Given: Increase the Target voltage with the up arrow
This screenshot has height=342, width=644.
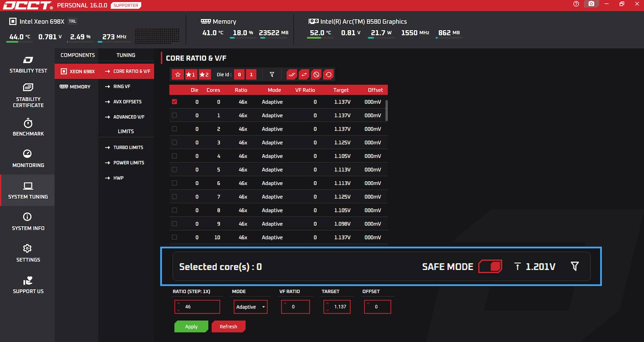Looking at the screenshot, I should 327,303.
